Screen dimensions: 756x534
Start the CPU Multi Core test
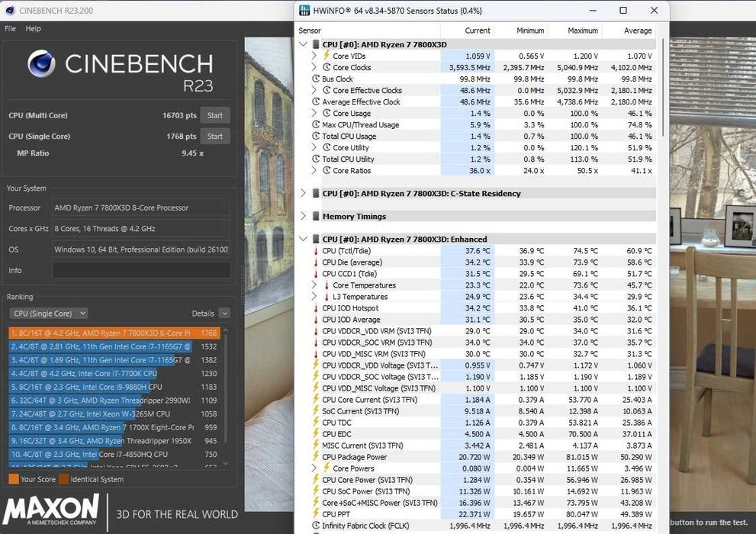click(x=215, y=115)
